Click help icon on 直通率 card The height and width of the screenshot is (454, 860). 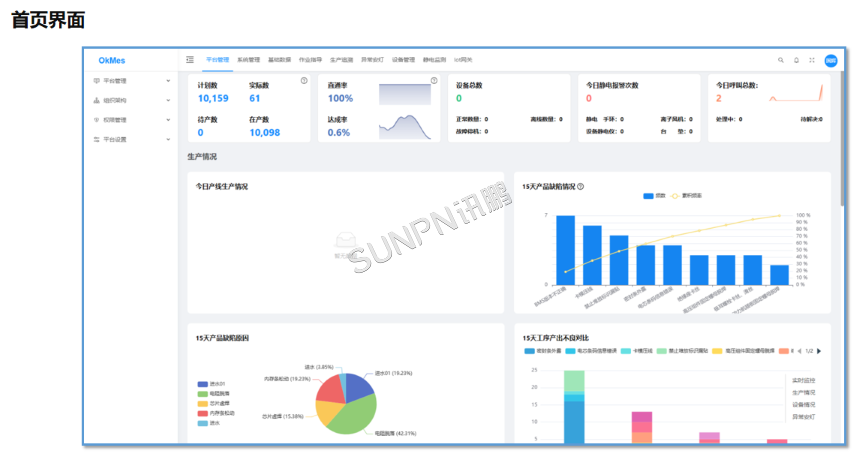pos(434,81)
